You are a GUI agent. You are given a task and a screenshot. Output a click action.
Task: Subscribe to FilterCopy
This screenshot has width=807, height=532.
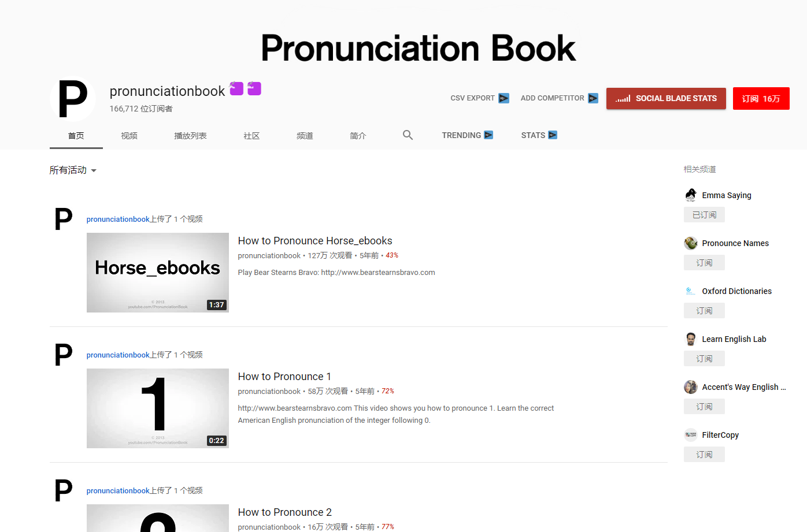pos(704,455)
